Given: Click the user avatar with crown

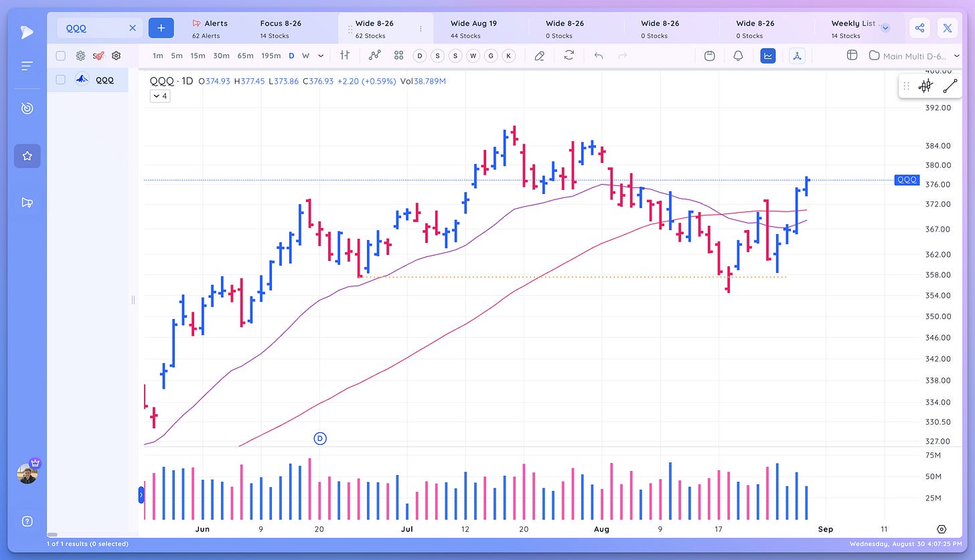Looking at the screenshot, I should pyautogui.click(x=27, y=472).
